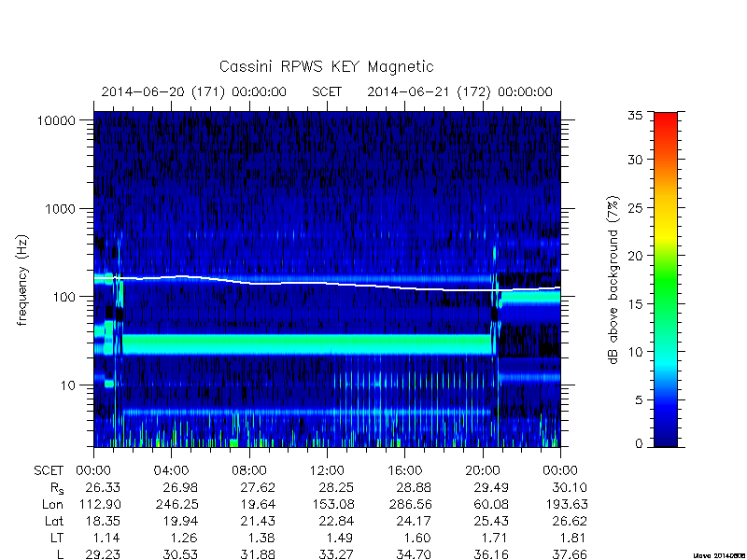Click the longitude value '246.25'
Screen dimensions: 747x560
(x=176, y=504)
